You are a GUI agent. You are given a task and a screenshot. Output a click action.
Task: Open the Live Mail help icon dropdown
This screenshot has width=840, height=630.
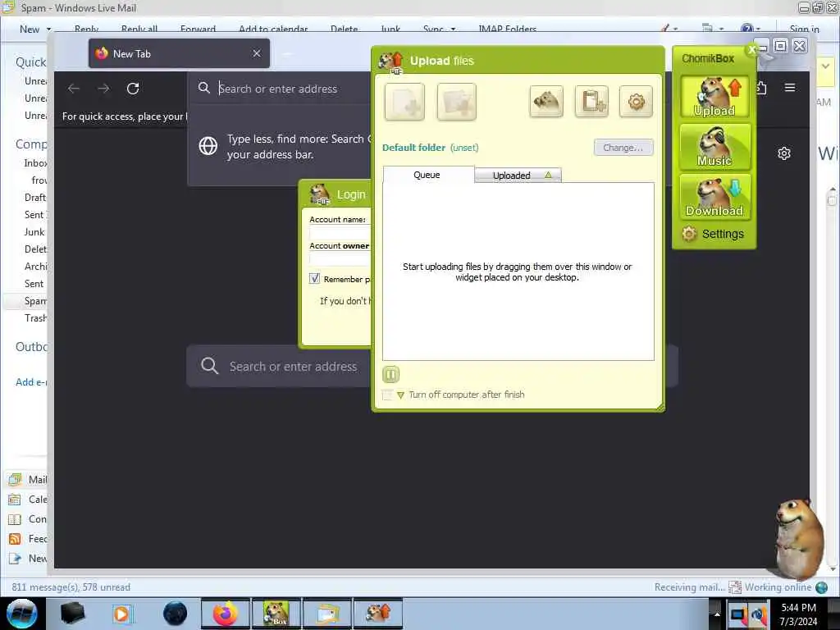point(750,29)
